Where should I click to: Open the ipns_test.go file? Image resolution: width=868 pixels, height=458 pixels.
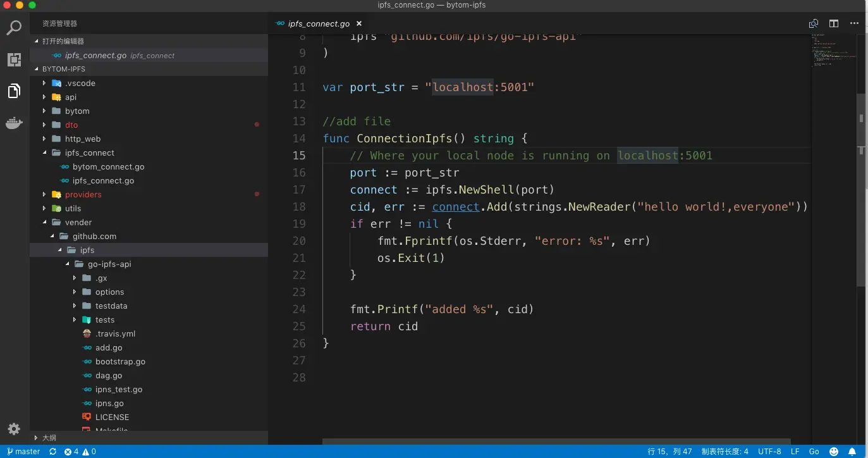149,390
